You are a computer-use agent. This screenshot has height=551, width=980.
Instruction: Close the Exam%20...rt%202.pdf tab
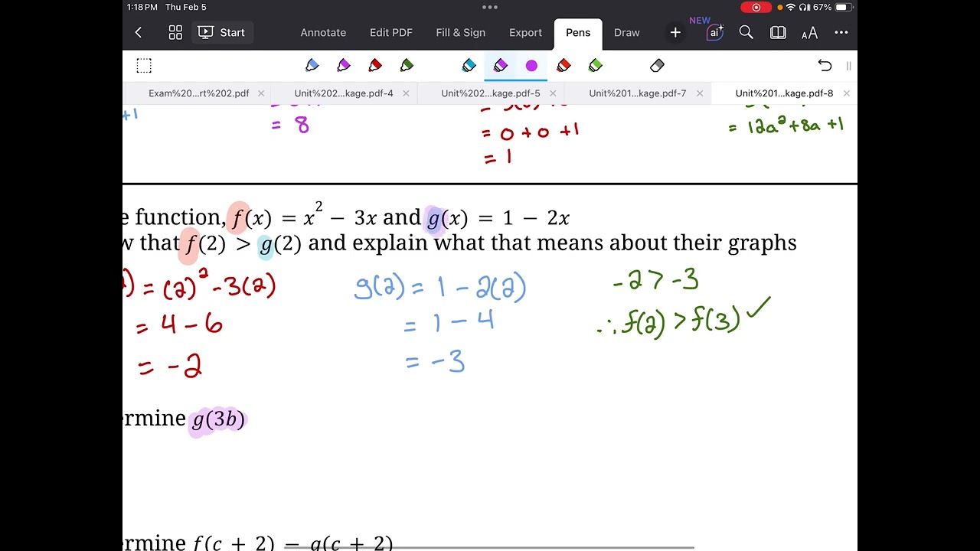[261, 93]
